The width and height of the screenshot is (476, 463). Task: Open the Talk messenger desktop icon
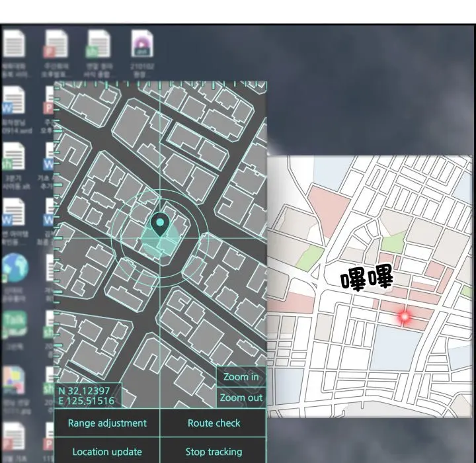coord(14,324)
